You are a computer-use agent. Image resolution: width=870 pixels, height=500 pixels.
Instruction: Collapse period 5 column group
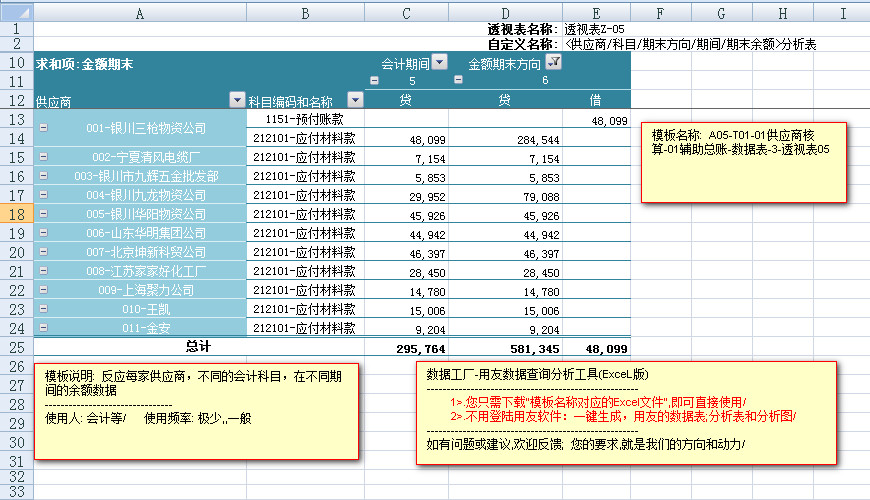tap(375, 81)
